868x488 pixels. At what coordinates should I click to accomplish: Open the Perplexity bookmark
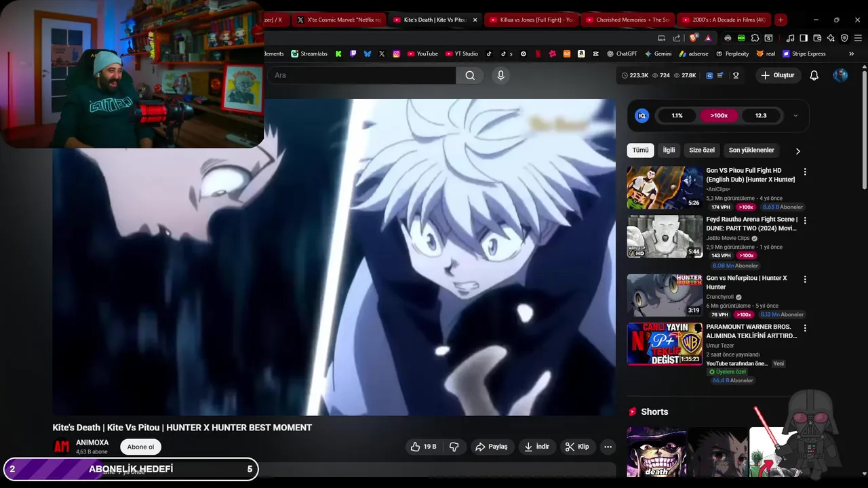(732, 54)
